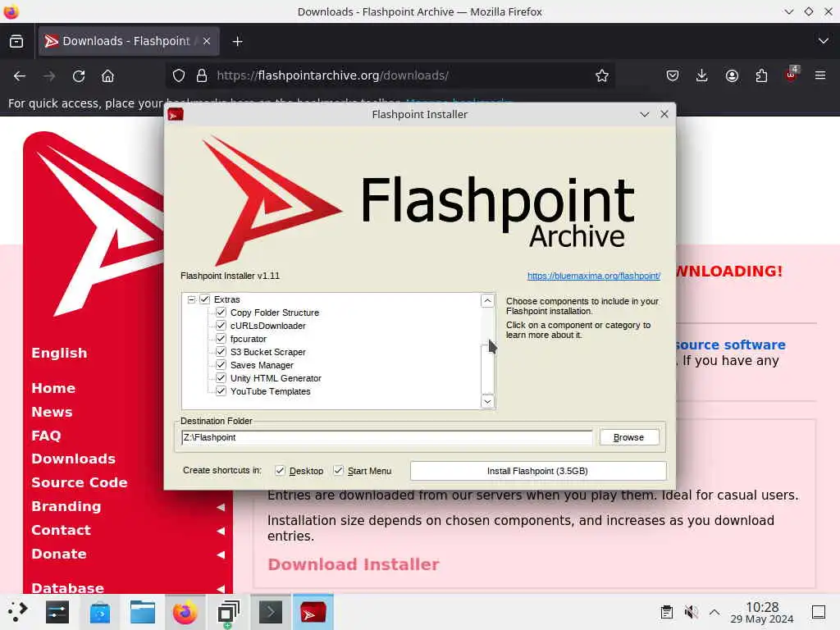Screen dimensions: 840x630
Task: Switch to Firefox from the taskbar
Action: (185, 612)
